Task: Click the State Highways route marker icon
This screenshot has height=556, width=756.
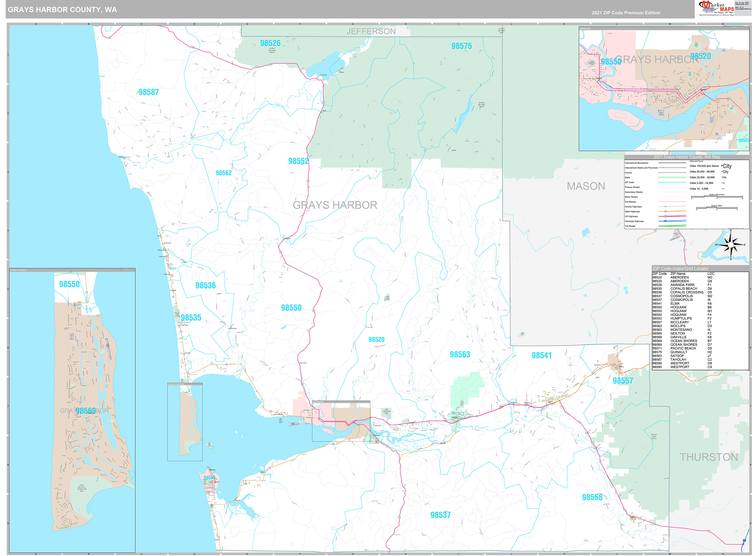Action: (x=666, y=211)
